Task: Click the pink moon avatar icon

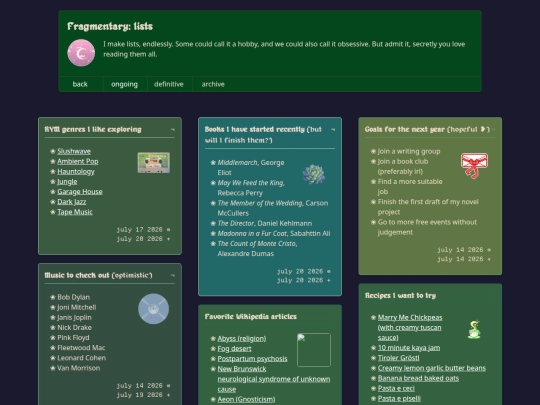Action: coord(81,53)
